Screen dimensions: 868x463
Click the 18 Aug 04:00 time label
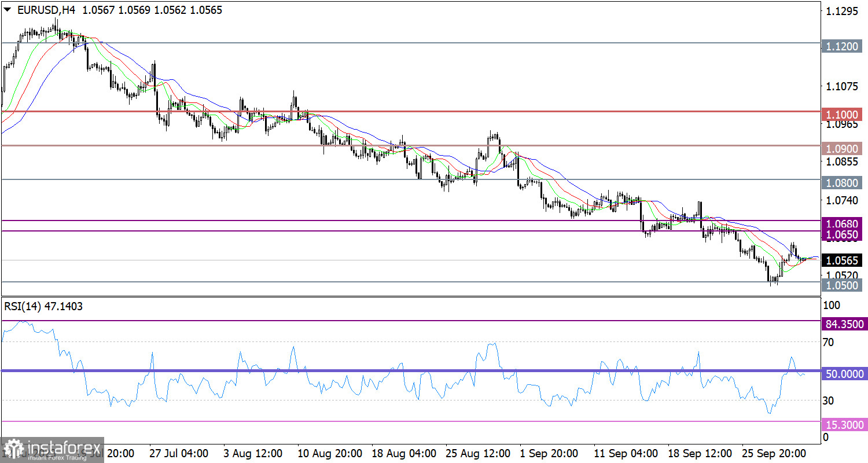403,453
